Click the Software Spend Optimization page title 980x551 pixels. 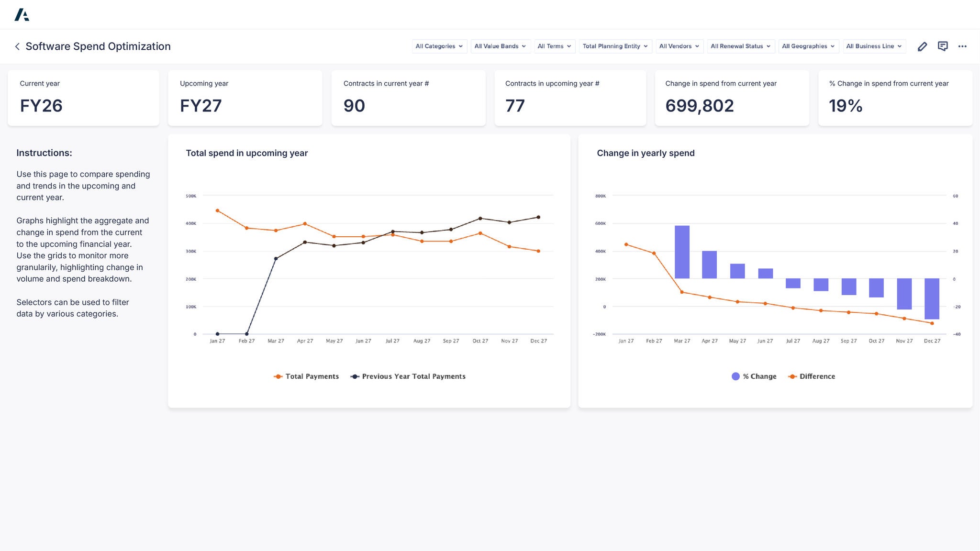(x=99, y=46)
